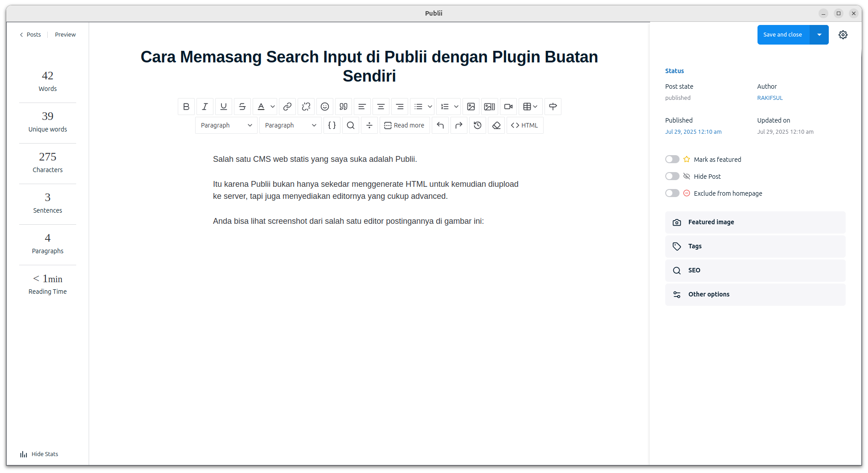Align text center
The image size is (868, 473).
[381, 107]
